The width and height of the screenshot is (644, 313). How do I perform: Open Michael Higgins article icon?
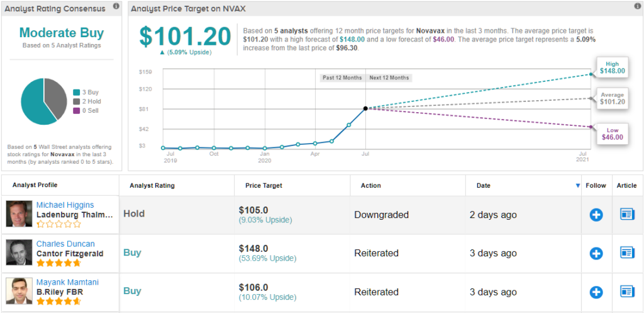(x=628, y=215)
